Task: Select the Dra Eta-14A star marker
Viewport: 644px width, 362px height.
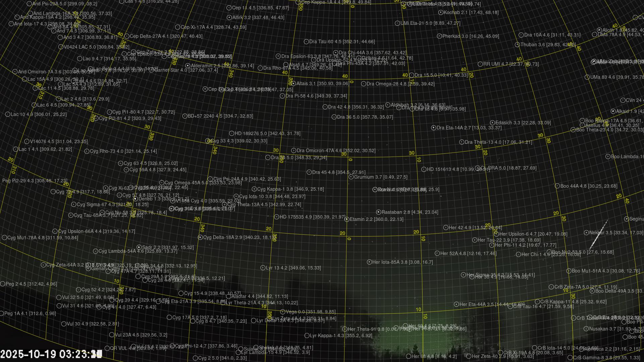Action: pyautogui.click(x=433, y=128)
